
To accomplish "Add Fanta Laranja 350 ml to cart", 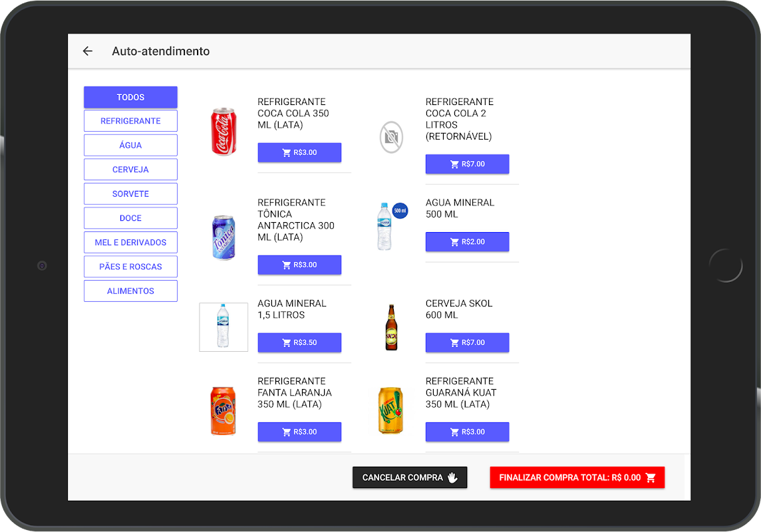I will (299, 432).
